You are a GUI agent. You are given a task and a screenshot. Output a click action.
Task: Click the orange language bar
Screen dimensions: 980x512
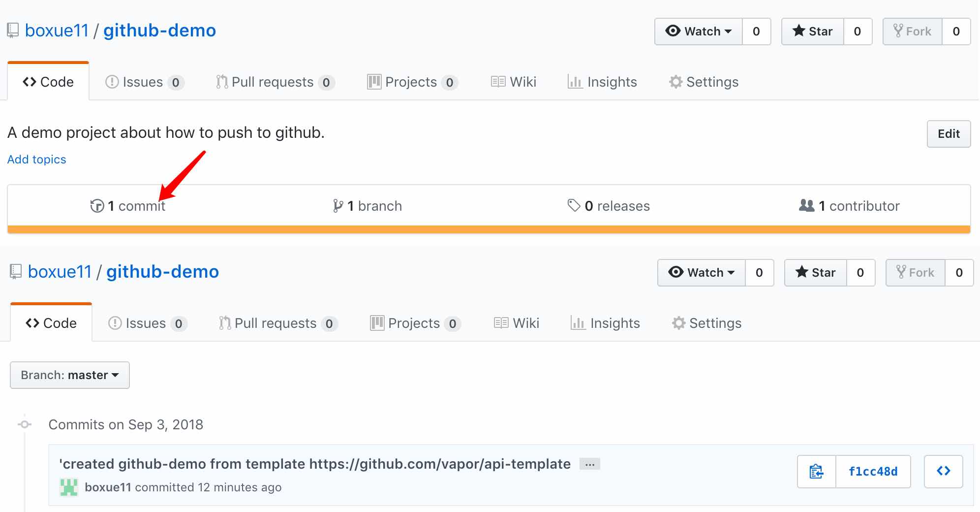(489, 229)
